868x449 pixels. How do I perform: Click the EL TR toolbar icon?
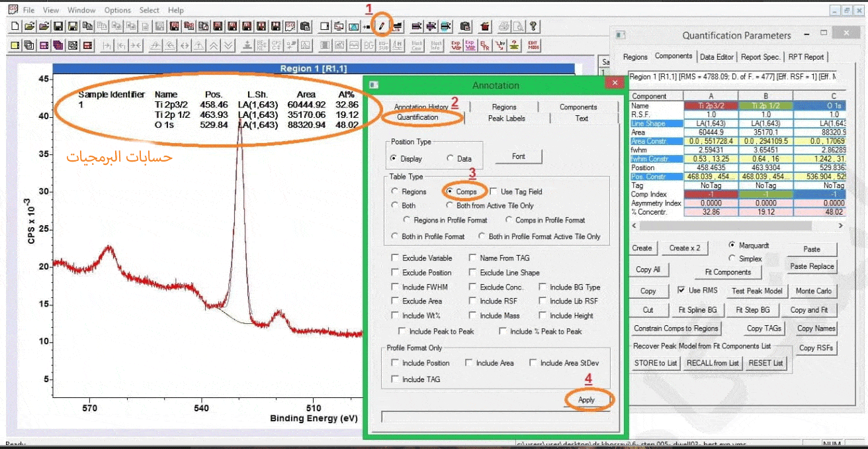pos(485,46)
